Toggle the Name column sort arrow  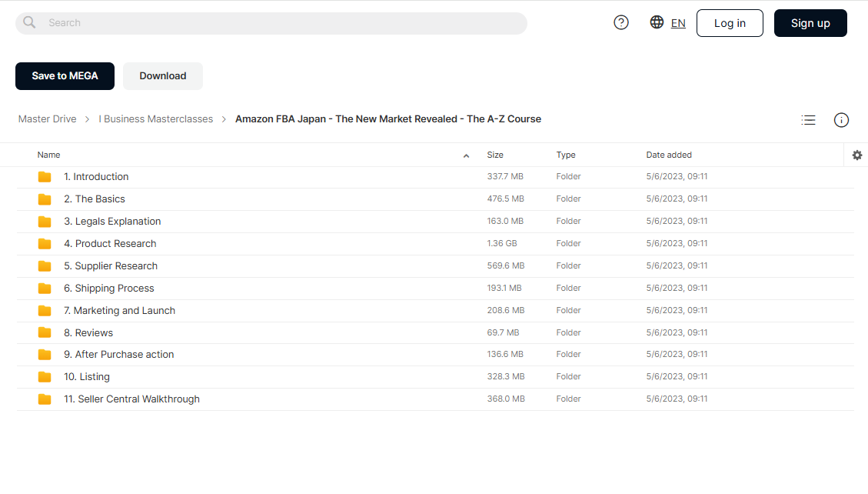pos(466,155)
